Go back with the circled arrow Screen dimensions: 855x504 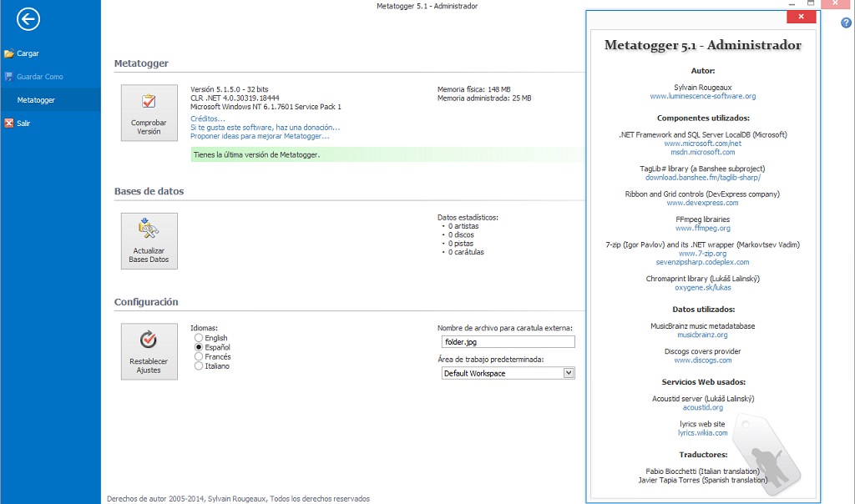point(28,19)
